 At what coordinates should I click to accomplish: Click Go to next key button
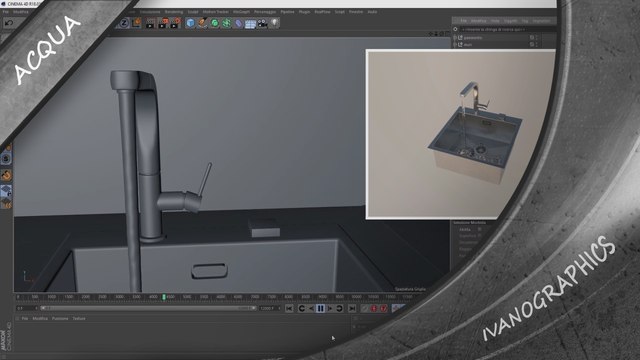339,309
